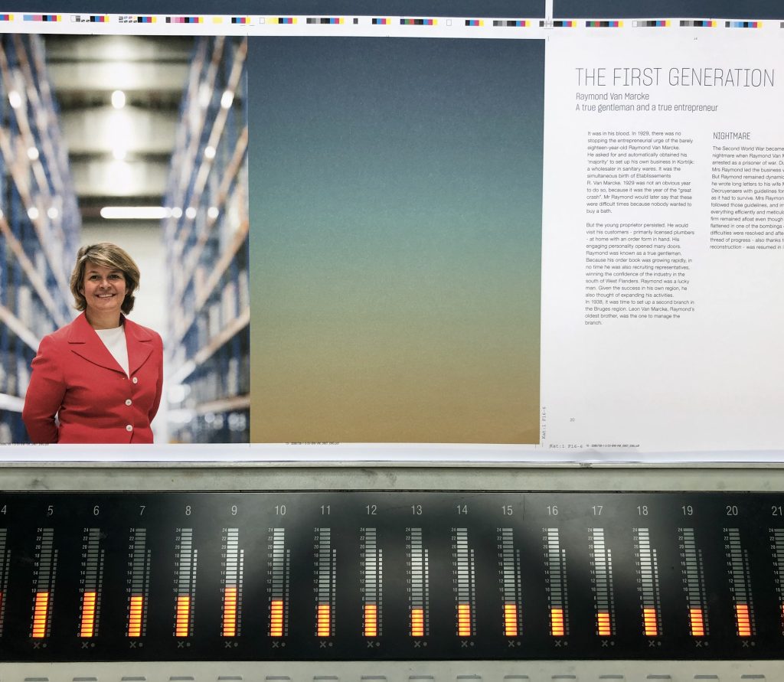Hit the X icon beneath ink zone 12
Image resolution: width=784 pixels, height=682 pixels.
click(368, 644)
